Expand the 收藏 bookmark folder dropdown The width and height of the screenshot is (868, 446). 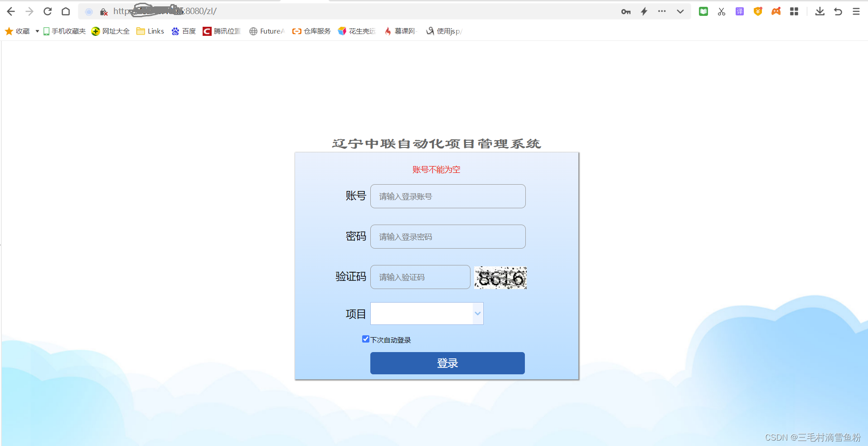(37, 31)
